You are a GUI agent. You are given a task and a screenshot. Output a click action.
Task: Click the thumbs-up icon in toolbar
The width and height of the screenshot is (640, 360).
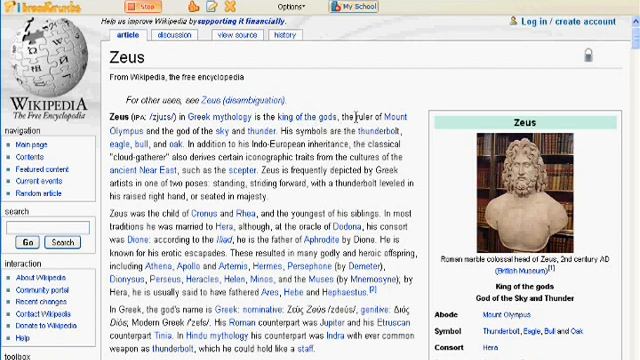click(x=193, y=7)
